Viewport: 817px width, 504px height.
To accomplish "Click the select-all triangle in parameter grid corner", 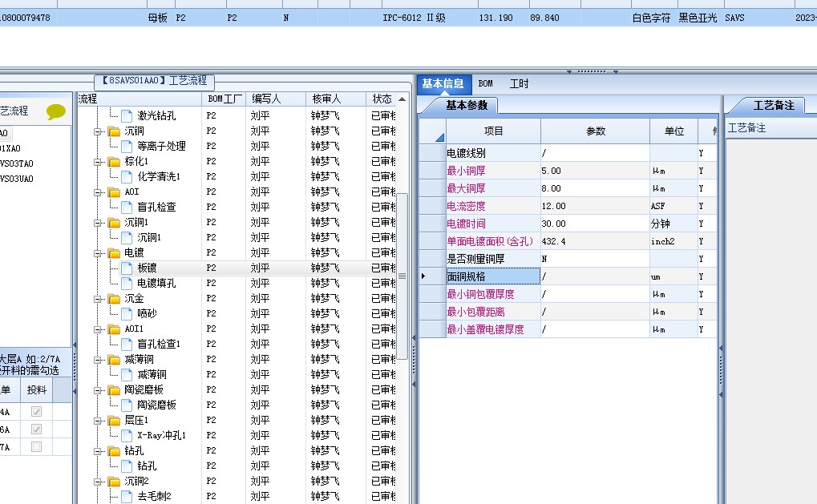I will [x=439, y=138].
